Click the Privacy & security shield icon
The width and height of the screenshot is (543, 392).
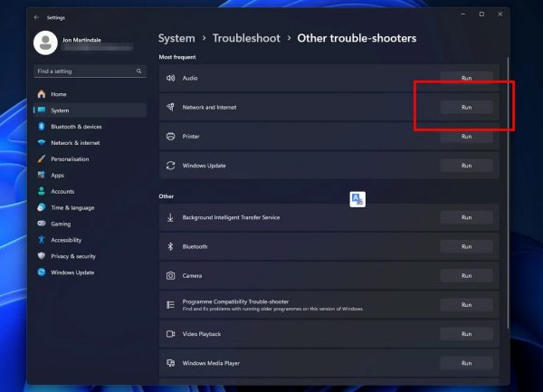[42, 256]
